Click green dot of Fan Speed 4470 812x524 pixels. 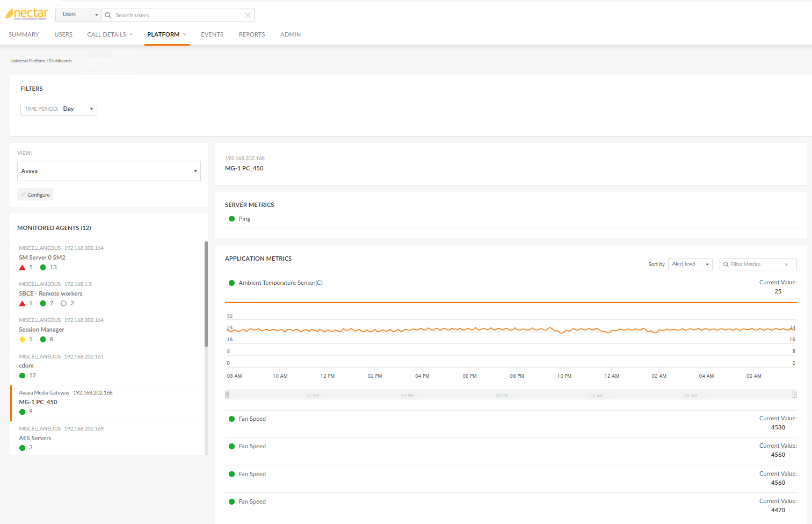click(x=232, y=501)
